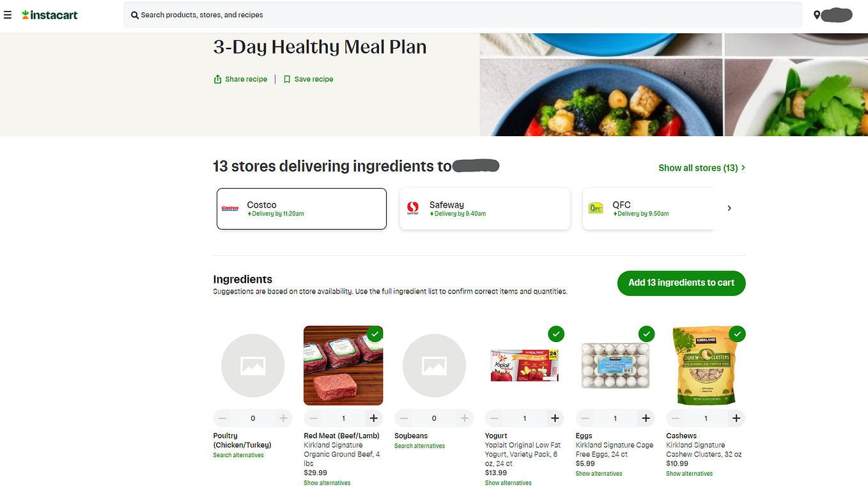Expand store list with right chevron arrow
Viewport: 868px width, 486px height.
[729, 208]
